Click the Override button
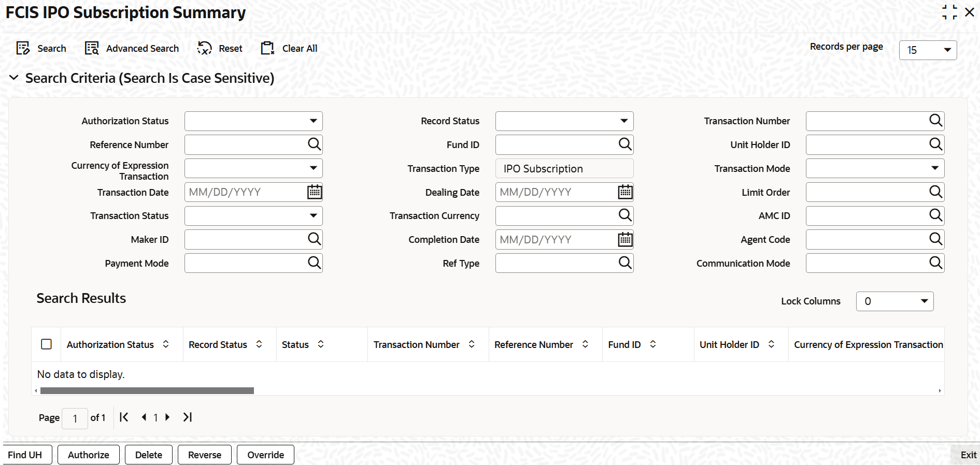The width and height of the screenshot is (980, 465). tap(265, 455)
